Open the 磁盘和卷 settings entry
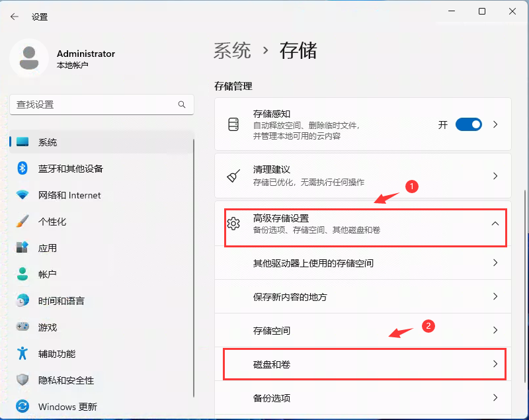Viewport: 529px width, 420px height. pos(364,364)
